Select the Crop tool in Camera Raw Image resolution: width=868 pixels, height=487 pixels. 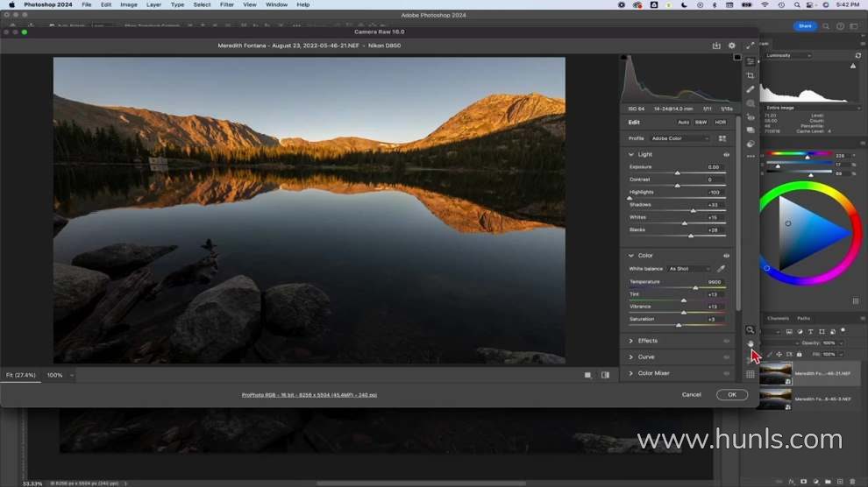tap(751, 75)
